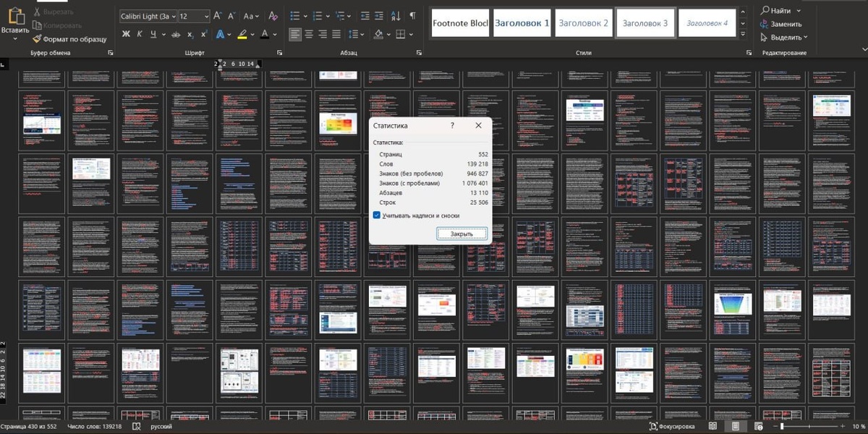Apply borders to paragraph
The image size is (868, 434).
[x=399, y=34]
